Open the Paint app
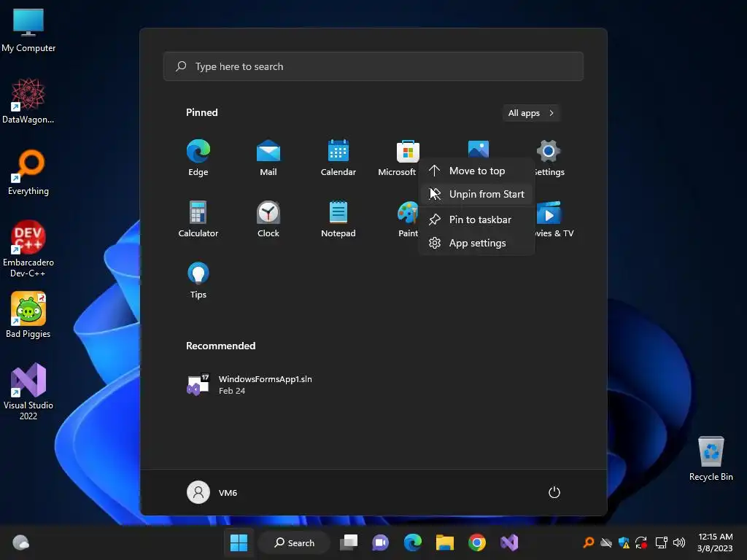The height and width of the screenshot is (560, 747). click(x=408, y=219)
